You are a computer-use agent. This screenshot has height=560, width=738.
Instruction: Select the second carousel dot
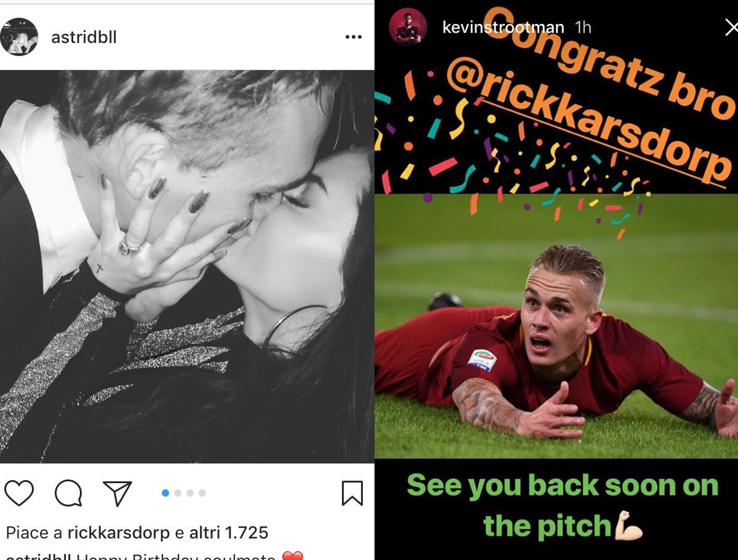(178, 493)
